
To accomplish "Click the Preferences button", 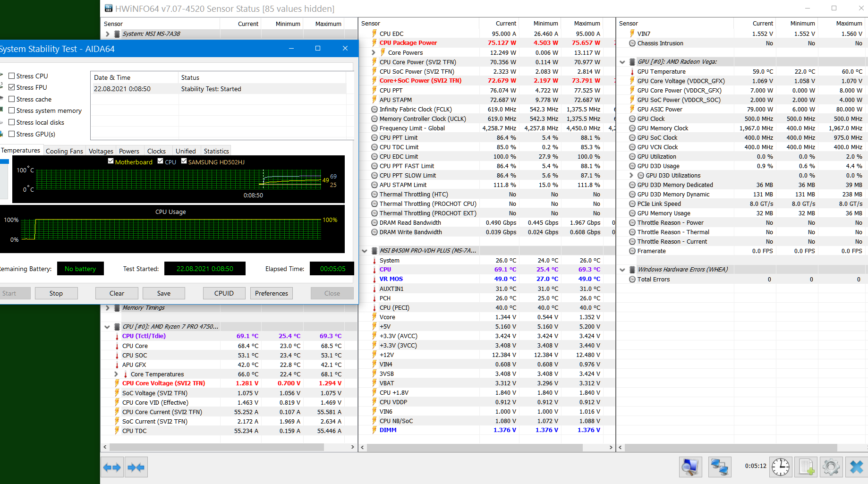I will (271, 293).
